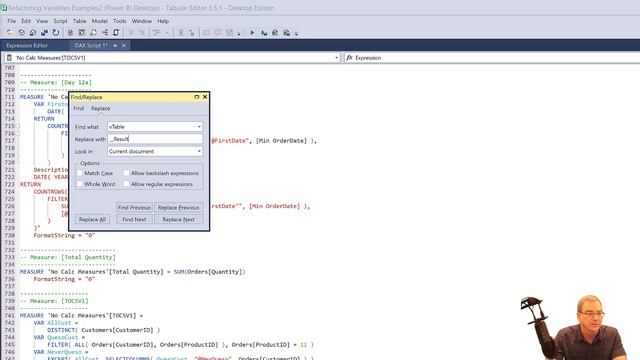The image size is (640, 360).
Task: Open the small arrow after comment icons
Action: (239, 33)
